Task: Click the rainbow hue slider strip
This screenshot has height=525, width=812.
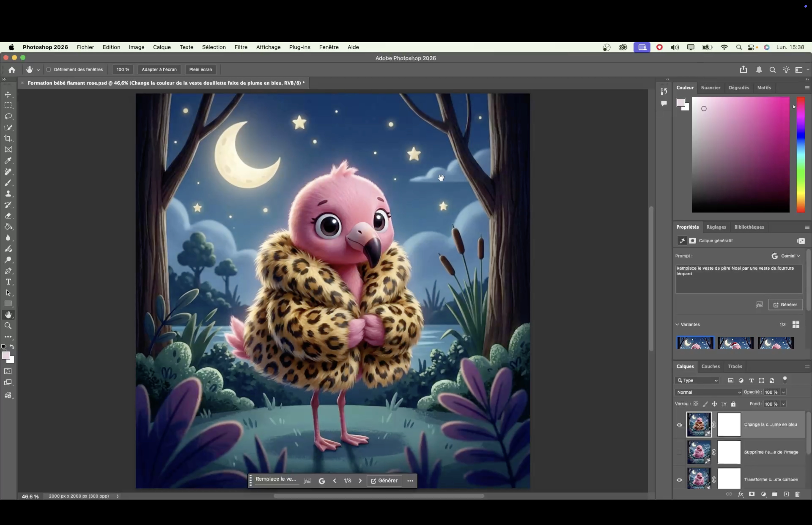Action: (801, 154)
